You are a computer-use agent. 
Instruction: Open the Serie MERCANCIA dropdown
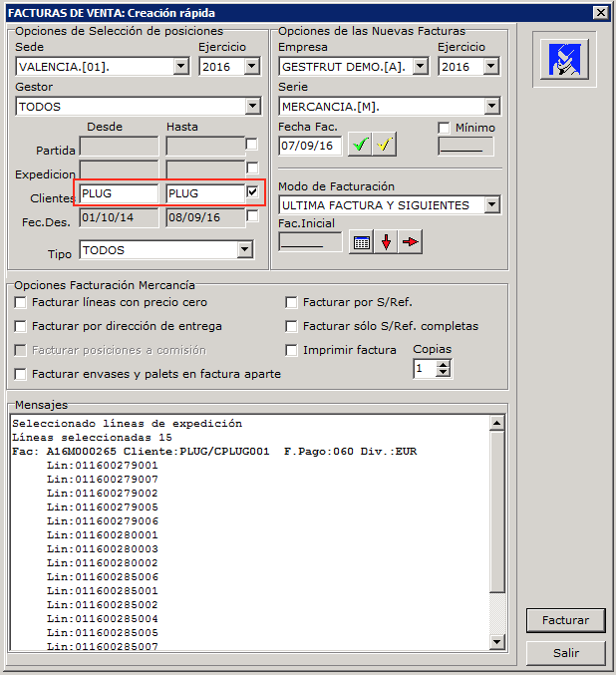coord(491,107)
